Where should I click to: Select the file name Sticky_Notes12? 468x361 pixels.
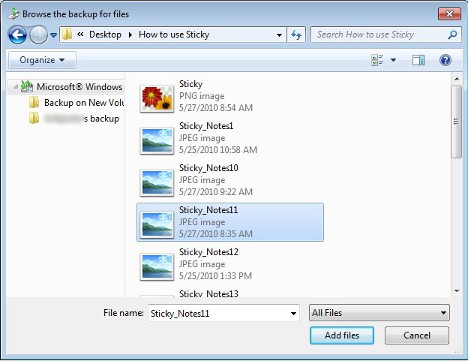click(x=209, y=252)
